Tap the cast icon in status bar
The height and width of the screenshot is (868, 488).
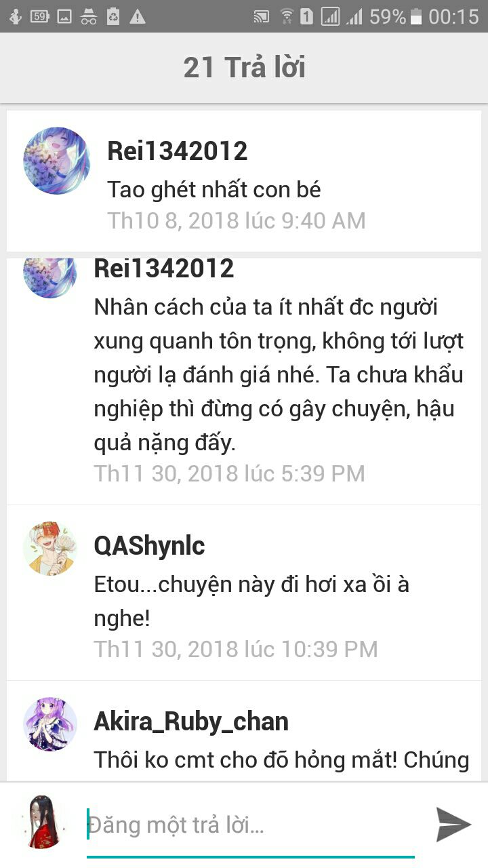[x=261, y=16]
